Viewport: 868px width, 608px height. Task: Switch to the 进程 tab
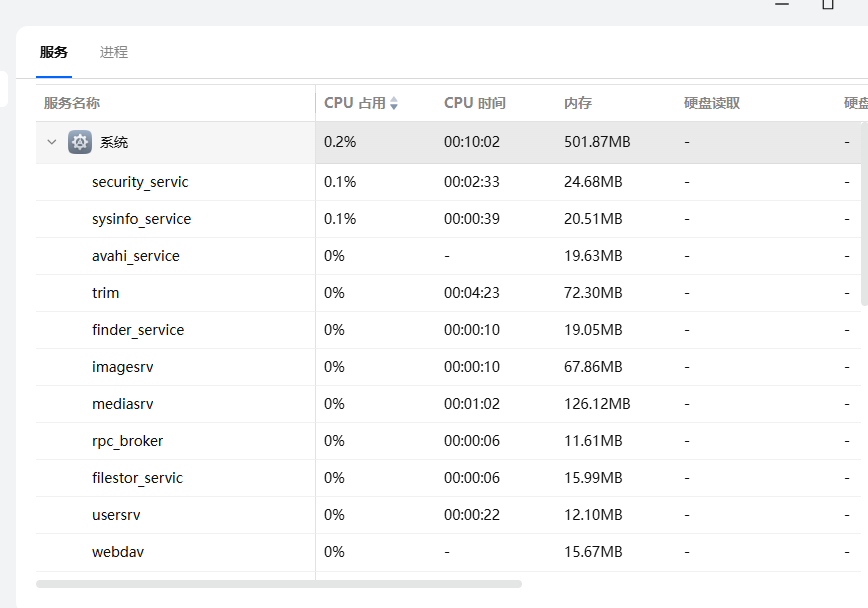(114, 52)
